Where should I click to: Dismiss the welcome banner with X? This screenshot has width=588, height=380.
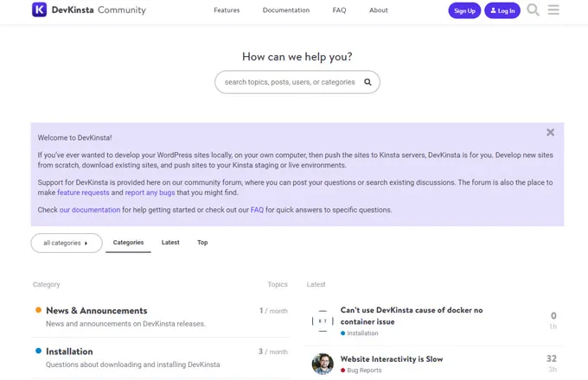[550, 132]
